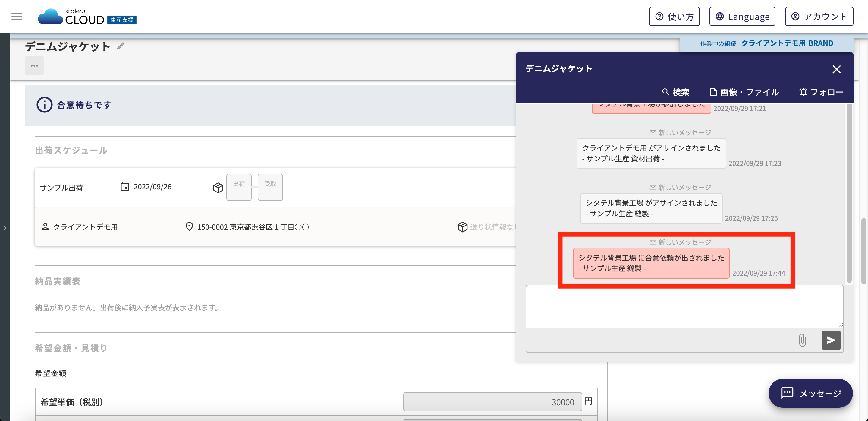This screenshot has height=421, width=868.
Task: Click the mail icon above 17:44 message
Action: coord(653,242)
